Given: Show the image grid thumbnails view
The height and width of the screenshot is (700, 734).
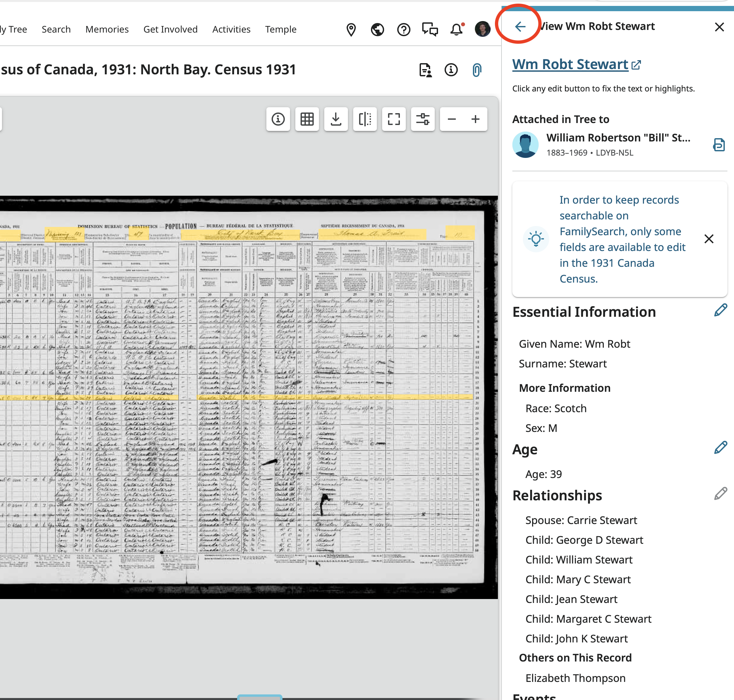Looking at the screenshot, I should [307, 119].
